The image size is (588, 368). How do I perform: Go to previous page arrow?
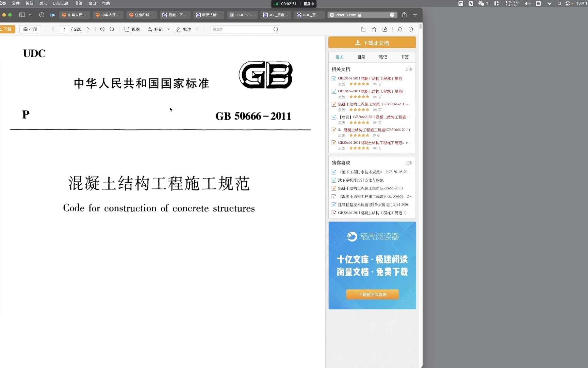(53, 29)
